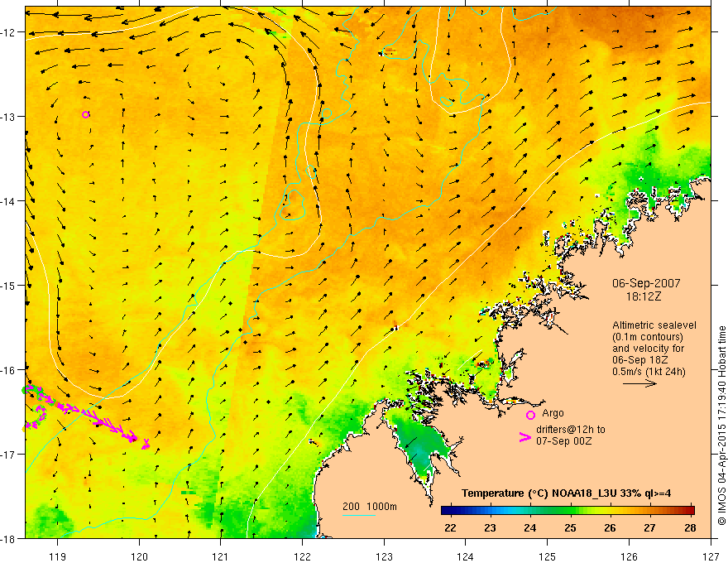Click the longitude axis label 126
This screenshot has width=728, height=563.
(629, 556)
